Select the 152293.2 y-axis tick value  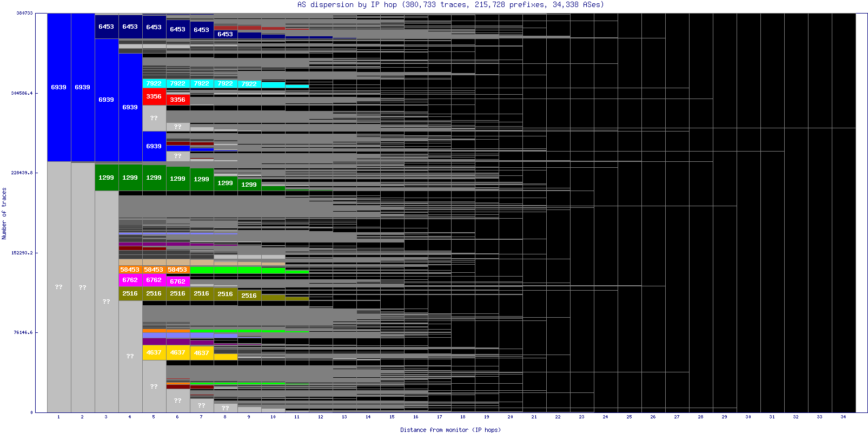pos(22,253)
